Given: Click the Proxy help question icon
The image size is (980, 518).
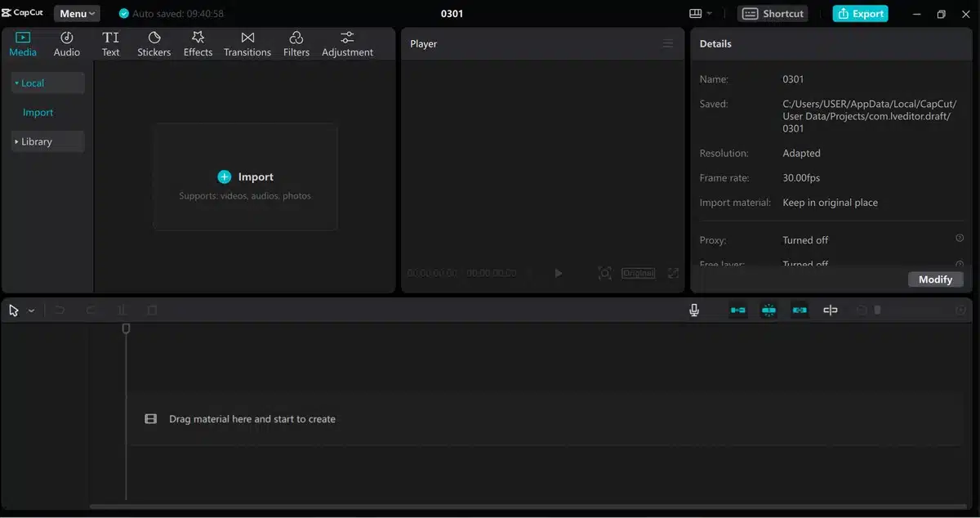Looking at the screenshot, I should [960, 239].
